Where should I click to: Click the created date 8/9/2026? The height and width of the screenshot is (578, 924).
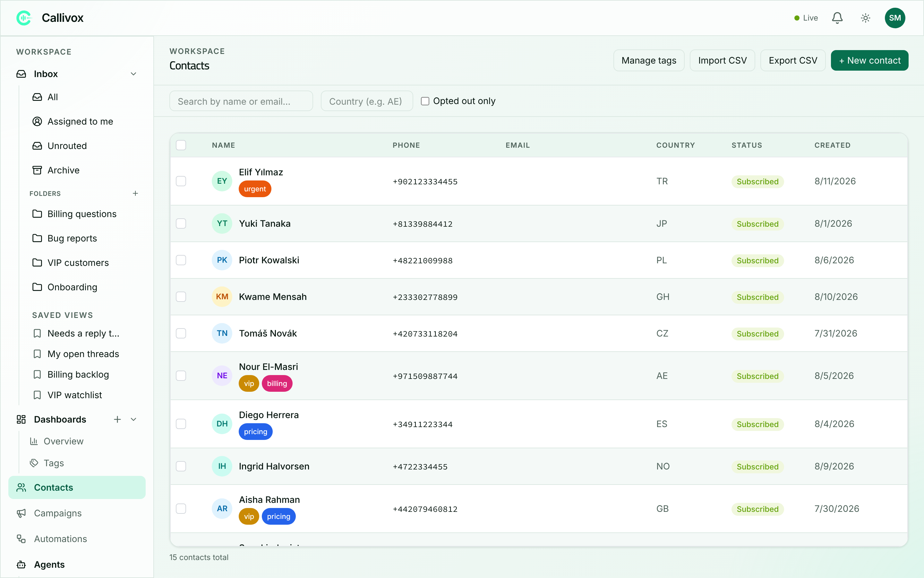click(x=834, y=466)
